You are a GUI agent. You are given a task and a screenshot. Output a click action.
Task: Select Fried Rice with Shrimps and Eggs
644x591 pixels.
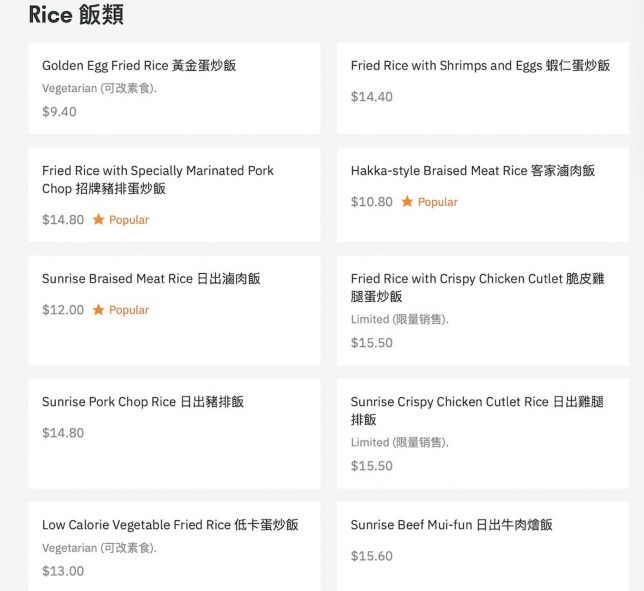(480, 66)
